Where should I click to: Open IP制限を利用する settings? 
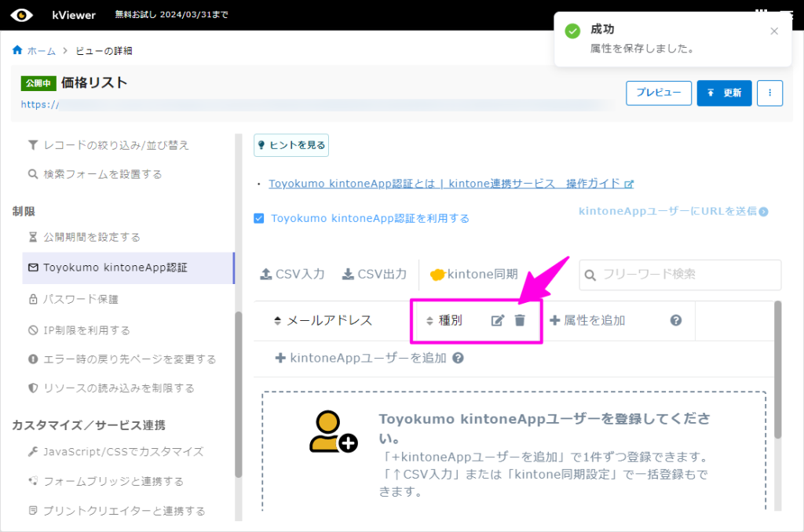click(x=79, y=330)
